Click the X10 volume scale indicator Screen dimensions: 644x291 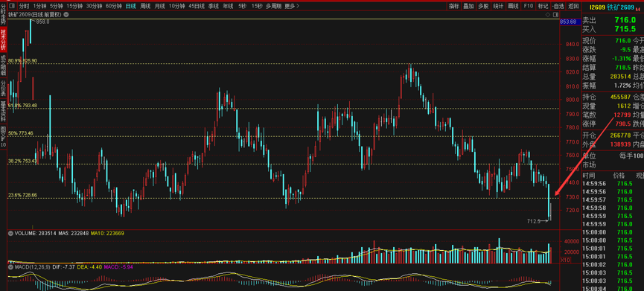click(565, 260)
